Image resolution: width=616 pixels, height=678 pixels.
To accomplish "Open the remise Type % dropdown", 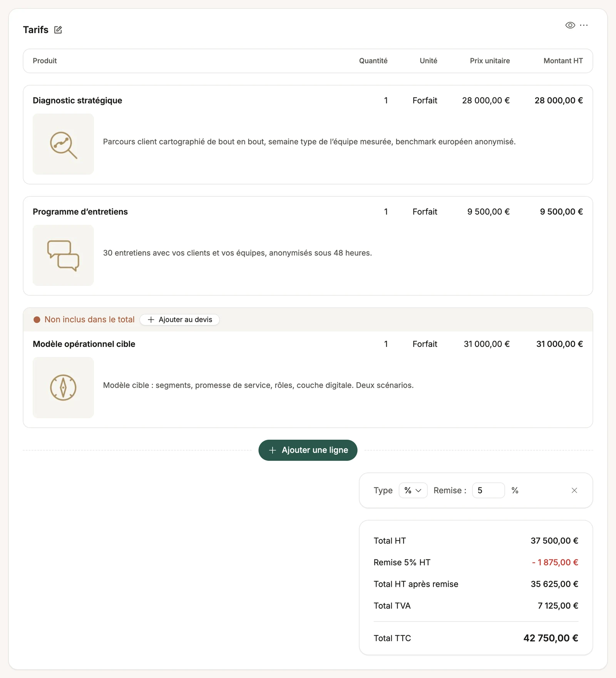I will click(x=413, y=491).
